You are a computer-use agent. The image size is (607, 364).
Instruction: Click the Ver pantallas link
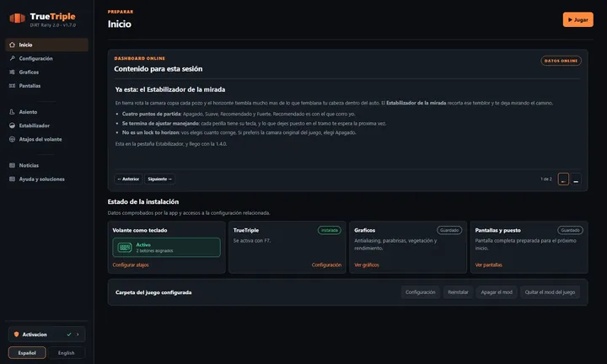pos(488,265)
